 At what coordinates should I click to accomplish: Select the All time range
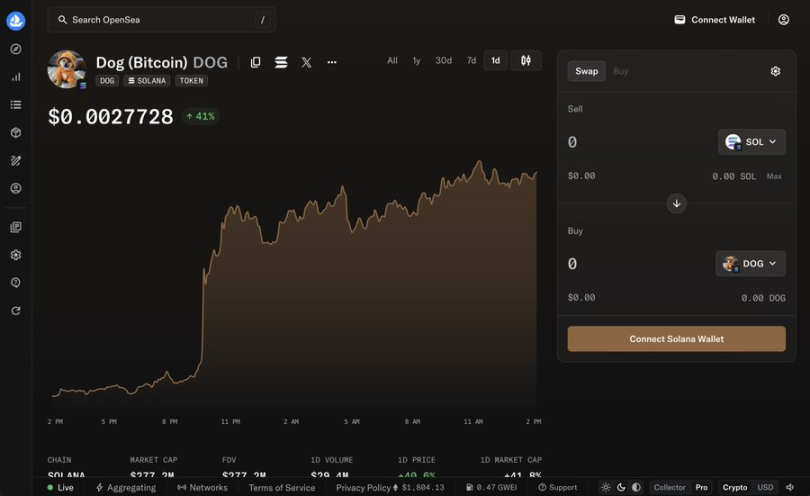[393, 60]
